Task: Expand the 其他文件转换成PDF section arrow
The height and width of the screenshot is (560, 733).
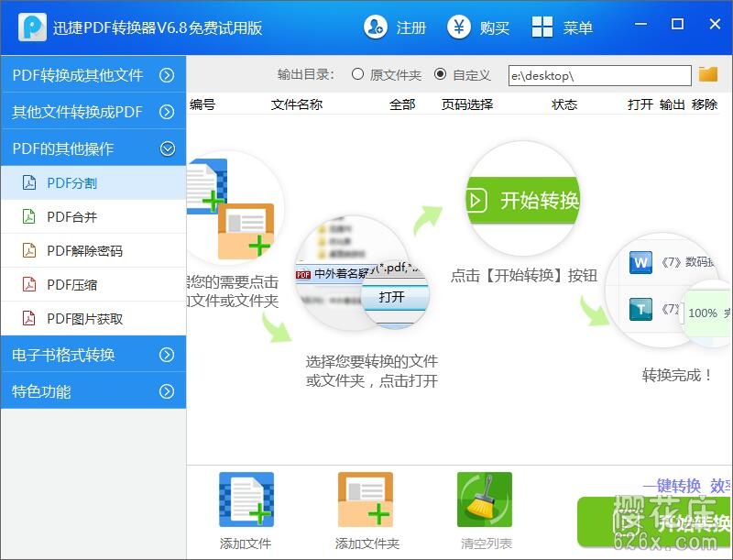Action: coord(167,112)
